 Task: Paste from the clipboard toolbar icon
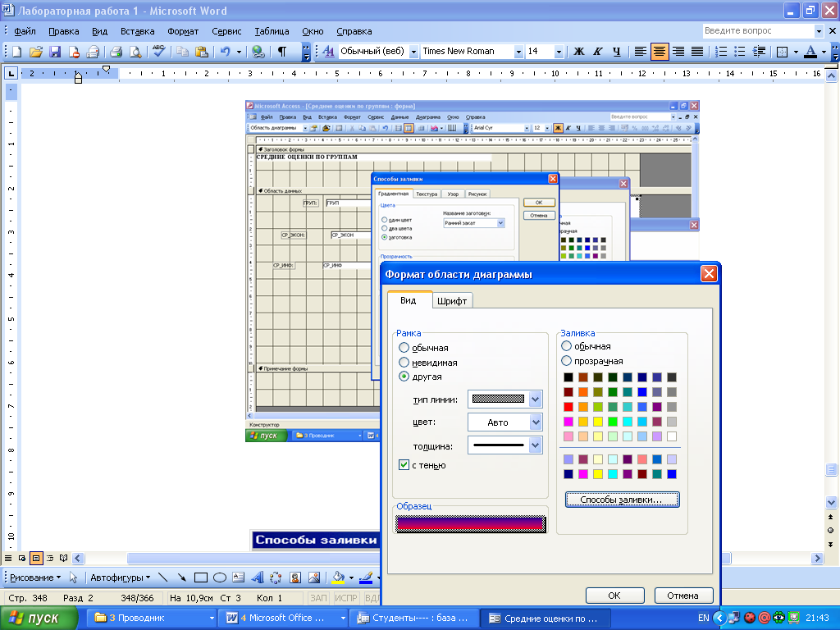coord(202,52)
